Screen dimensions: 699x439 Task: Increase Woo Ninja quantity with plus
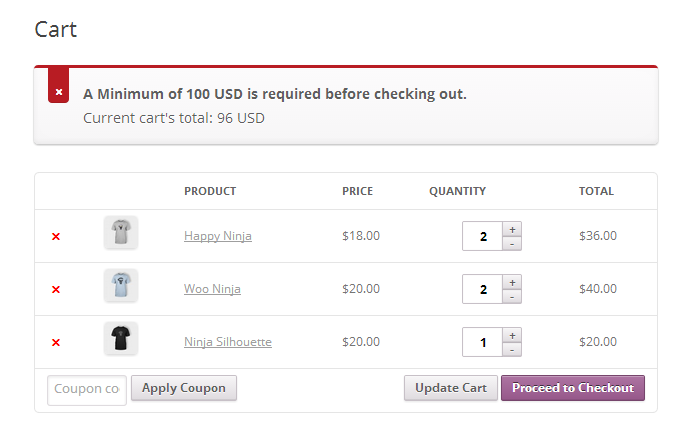pyautogui.click(x=512, y=282)
